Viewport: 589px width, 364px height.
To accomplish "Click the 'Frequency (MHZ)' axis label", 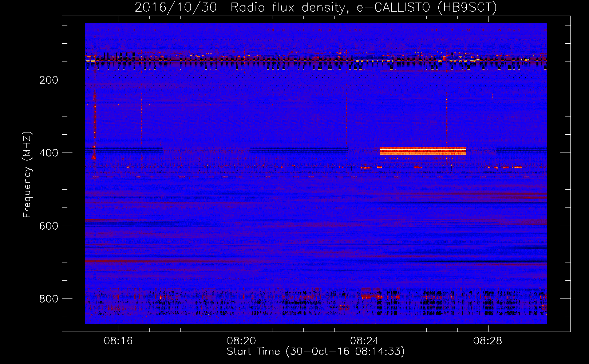I will pyautogui.click(x=27, y=175).
